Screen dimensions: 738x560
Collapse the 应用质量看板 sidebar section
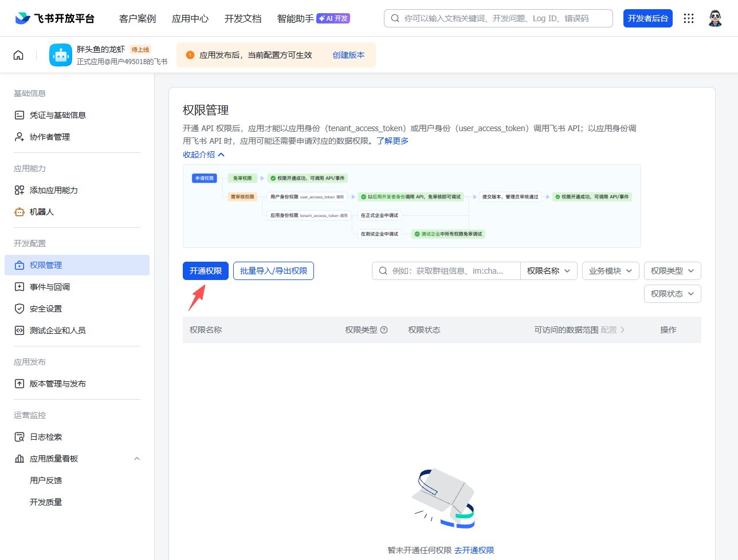click(x=137, y=459)
